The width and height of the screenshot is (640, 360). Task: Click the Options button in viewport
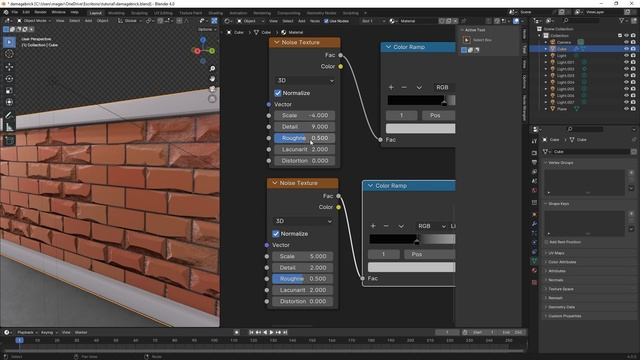[207, 29]
